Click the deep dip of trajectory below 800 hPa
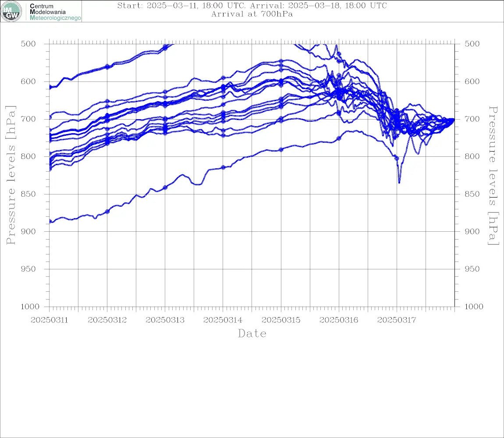This screenshot has width=504, height=438. click(399, 182)
